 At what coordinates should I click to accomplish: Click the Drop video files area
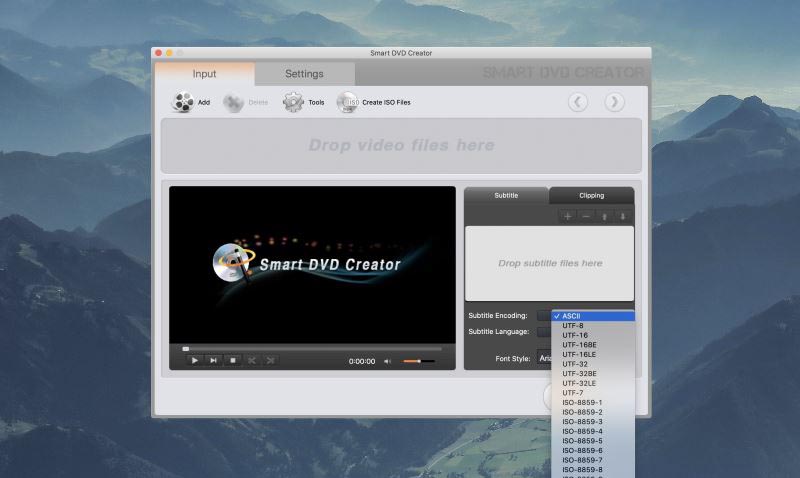click(x=401, y=145)
